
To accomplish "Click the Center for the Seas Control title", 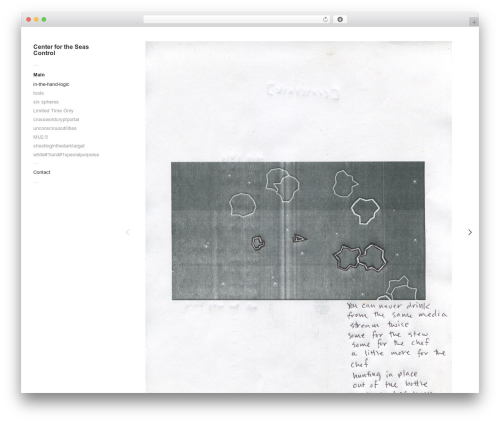I will tap(61, 50).
